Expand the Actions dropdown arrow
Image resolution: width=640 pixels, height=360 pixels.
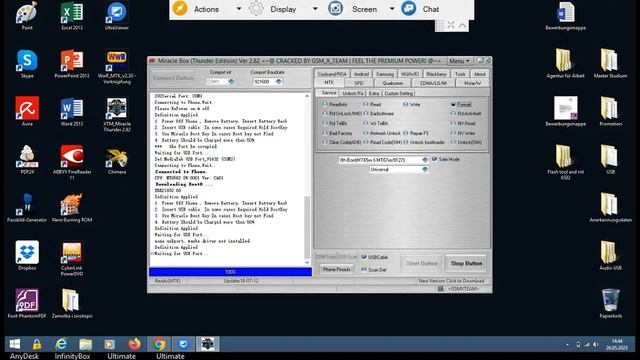coord(239,9)
